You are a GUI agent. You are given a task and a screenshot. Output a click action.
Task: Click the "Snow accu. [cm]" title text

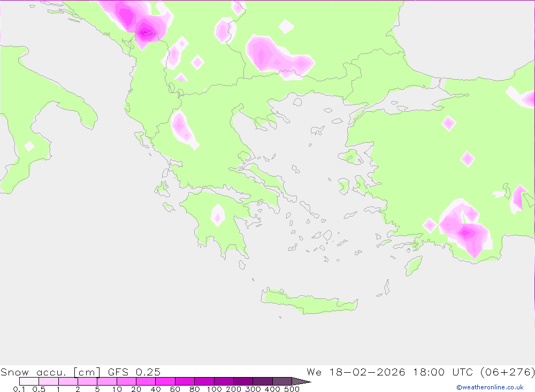pos(50,372)
